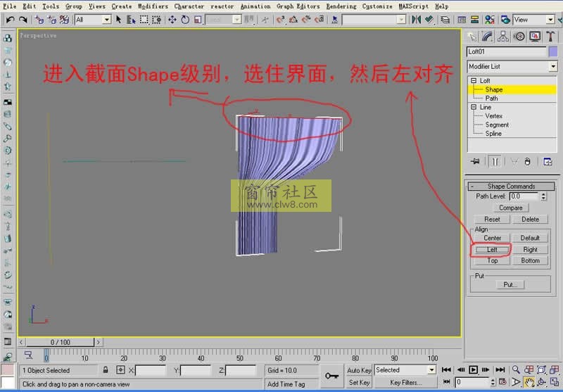The width and height of the screenshot is (563, 392).
Task: Select the Select Object arrow tool
Action: pyautogui.click(x=118, y=20)
